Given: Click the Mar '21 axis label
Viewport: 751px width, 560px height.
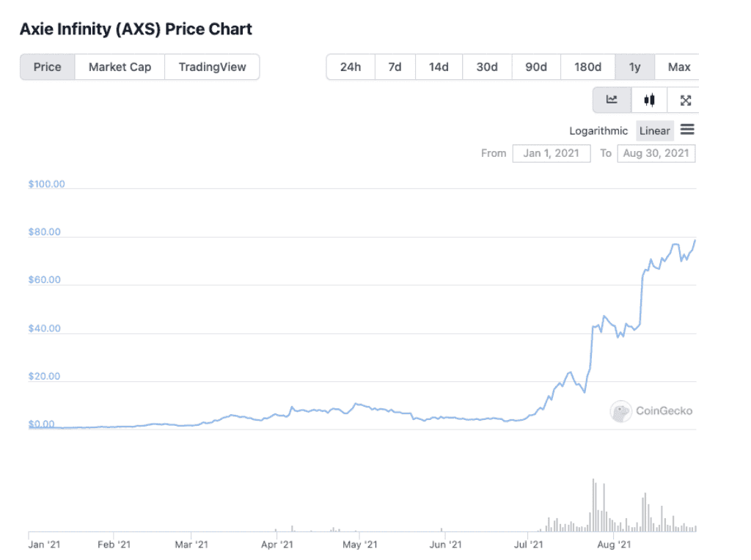Looking at the screenshot, I should tap(191, 544).
